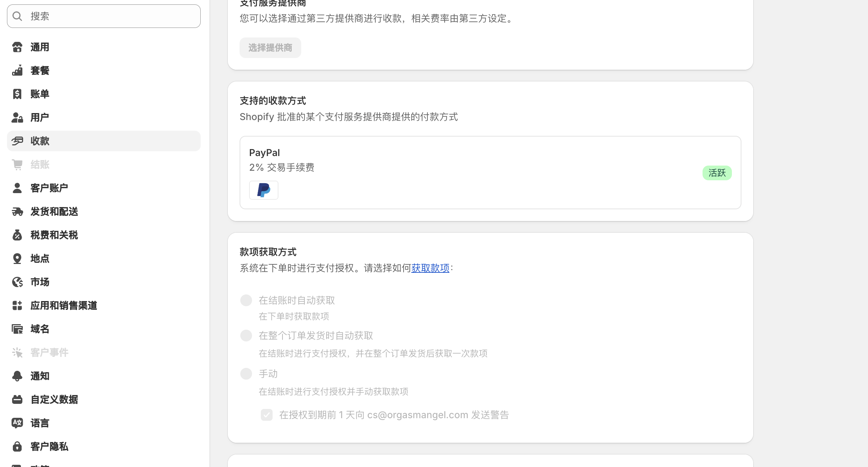Click the location pin icon beside 地点
This screenshot has width=868, height=467.
pos(17,258)
